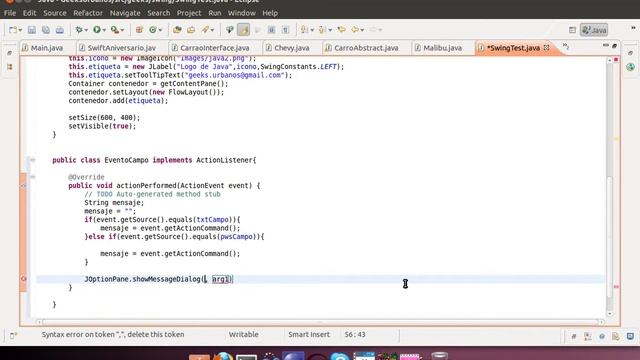Open the Project menu
The height and width of the screenshot is (360, 640).
(189, 13)
